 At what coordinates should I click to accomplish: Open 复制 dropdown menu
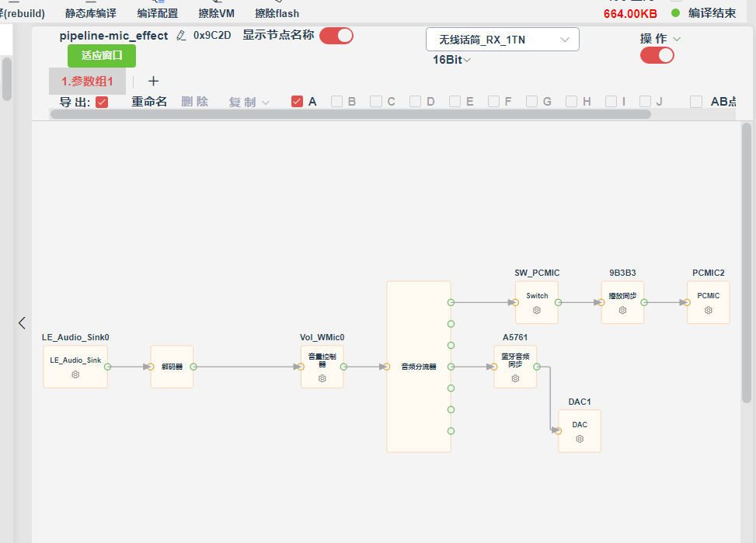click(249, 103)
